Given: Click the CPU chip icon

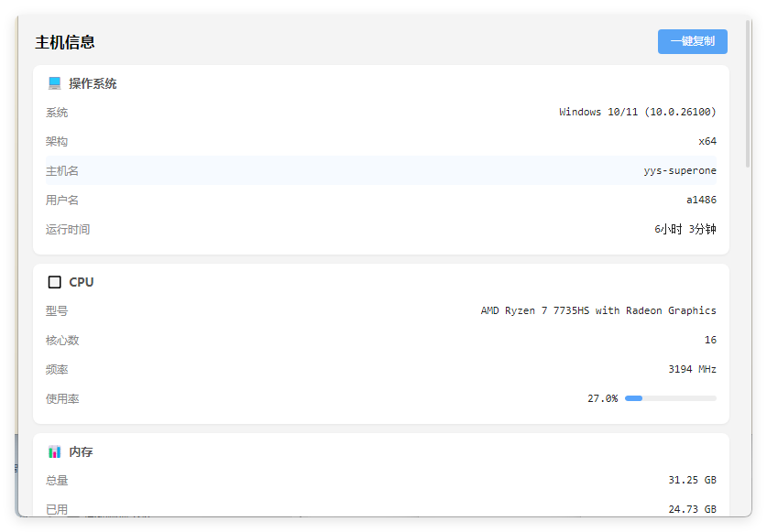Looking at the screenshot, I should coord(54,282).
